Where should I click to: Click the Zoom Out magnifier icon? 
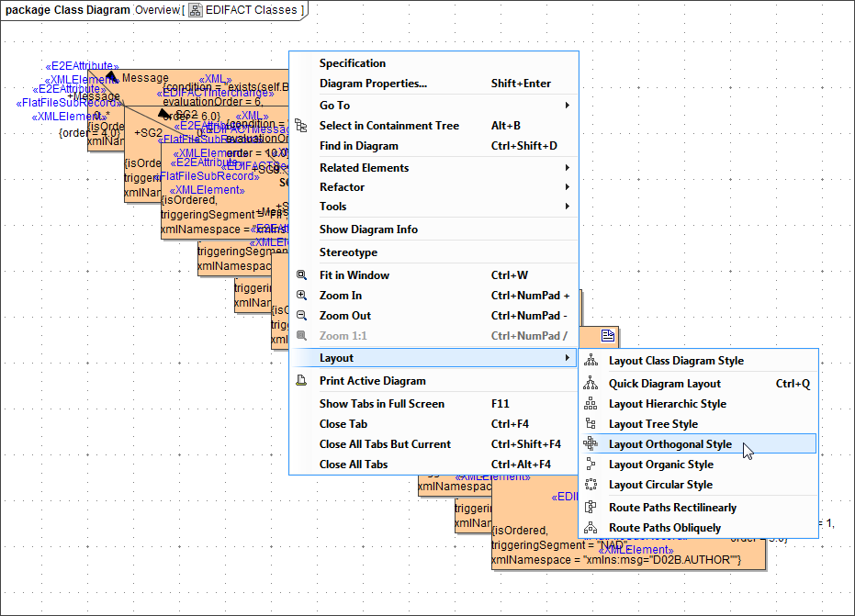point(303,315)
